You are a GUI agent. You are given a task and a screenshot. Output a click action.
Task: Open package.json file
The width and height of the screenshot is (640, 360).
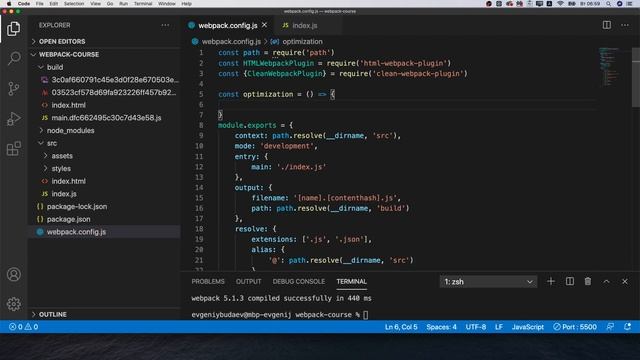[105, 219]
